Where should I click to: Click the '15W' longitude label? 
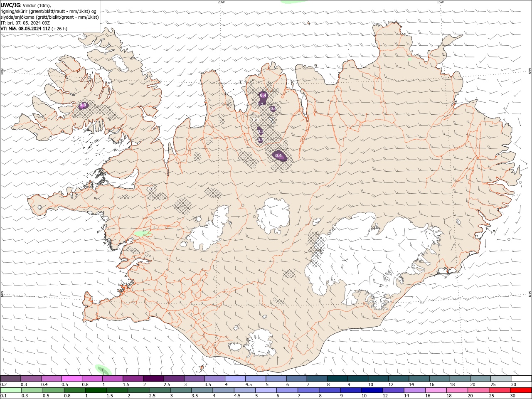click(x=440, y=2)
